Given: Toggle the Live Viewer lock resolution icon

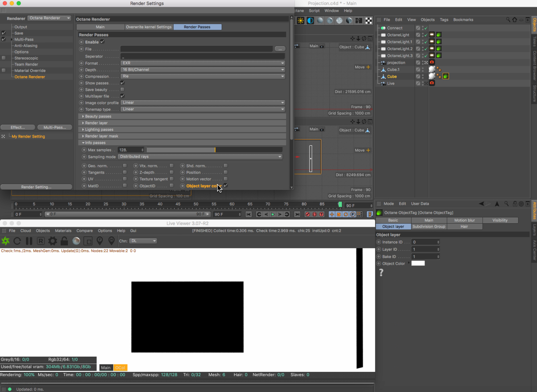Looking at the screenshot, I should click(x=64, y=241).
